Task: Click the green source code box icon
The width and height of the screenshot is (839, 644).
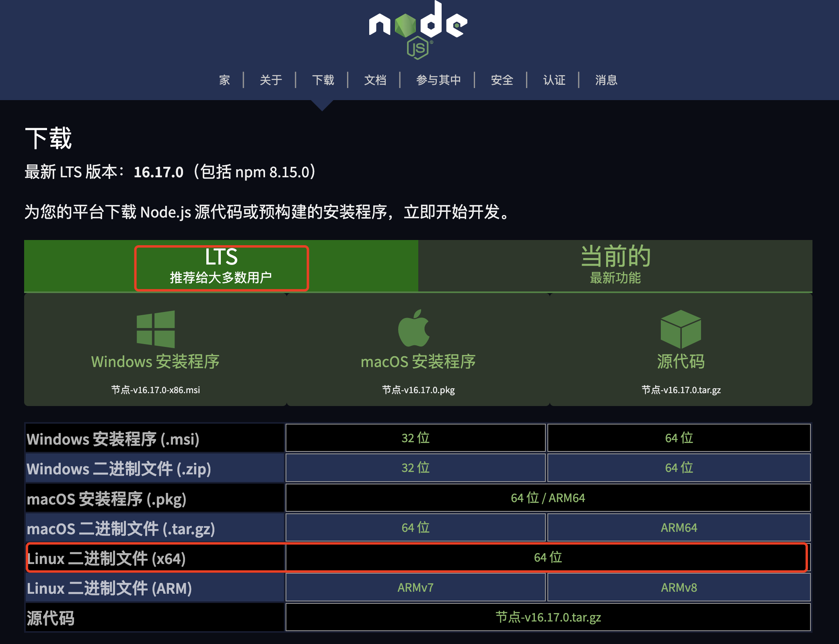Action: coord(681,329)
